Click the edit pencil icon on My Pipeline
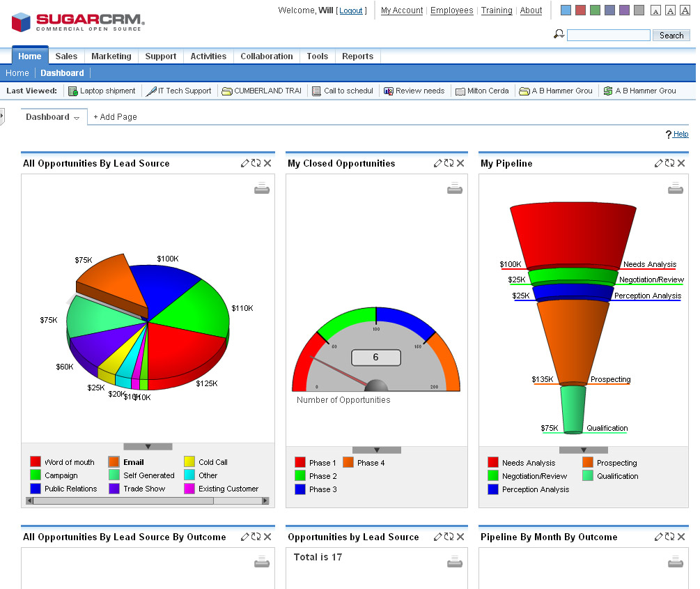The height and width of the screenshot is (589, 700). (x=658, y=163)
